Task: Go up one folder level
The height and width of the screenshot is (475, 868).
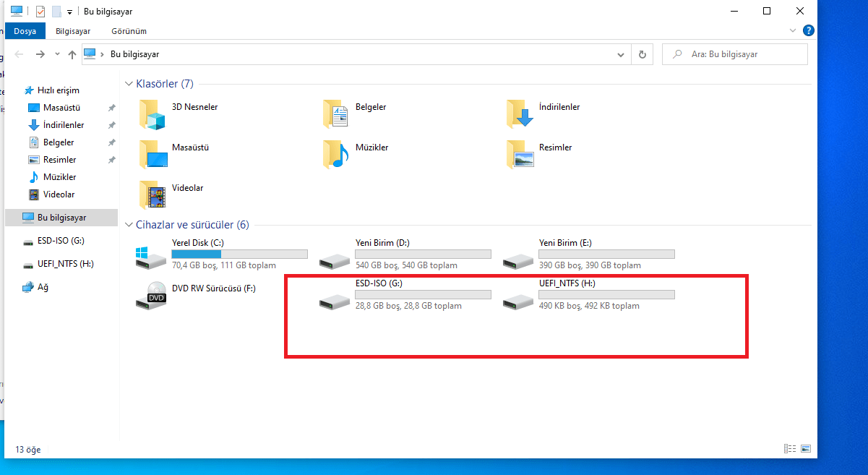Action: tap(72, 54)
